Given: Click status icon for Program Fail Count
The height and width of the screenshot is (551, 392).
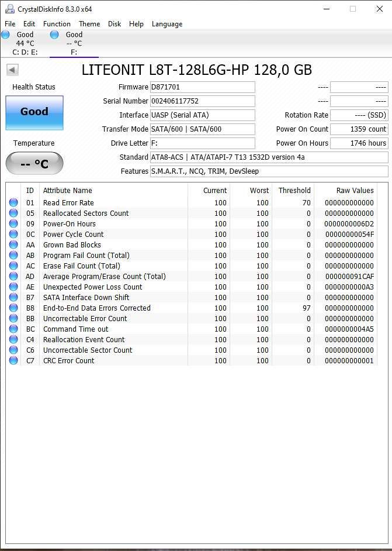Looking at the screenshot, I should (x=13, y=255).
